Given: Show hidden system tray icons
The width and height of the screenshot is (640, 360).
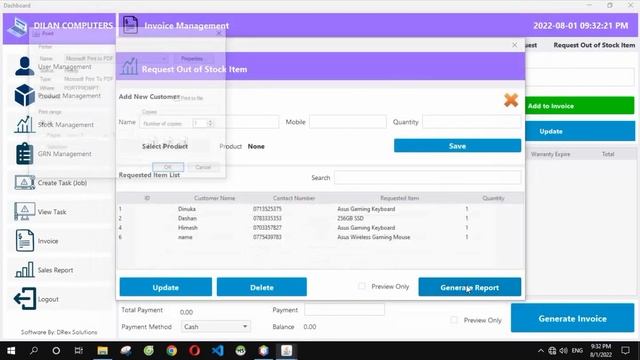Looking at the screenshot, I should (x=541, y=351).
